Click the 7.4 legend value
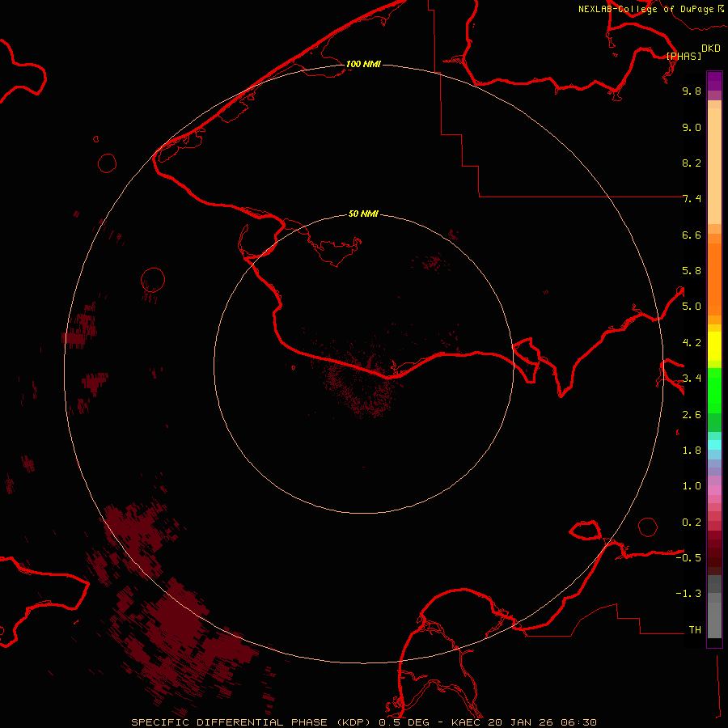Image resolution: width=728 pixels, height=728 pixels. pos(691,199)
